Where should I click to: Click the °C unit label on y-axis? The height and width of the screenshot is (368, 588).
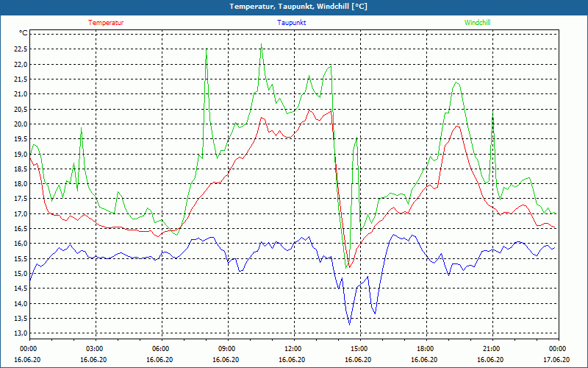(x=24, y=33)
